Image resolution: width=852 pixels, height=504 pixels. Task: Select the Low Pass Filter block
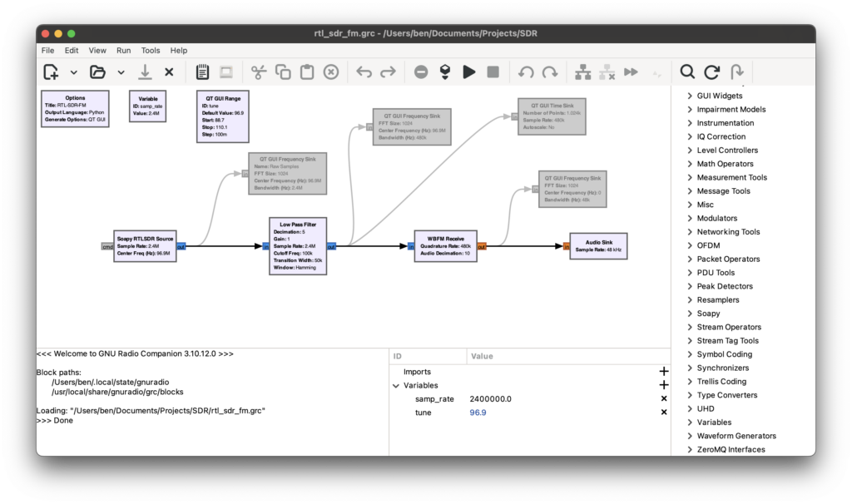298,246
